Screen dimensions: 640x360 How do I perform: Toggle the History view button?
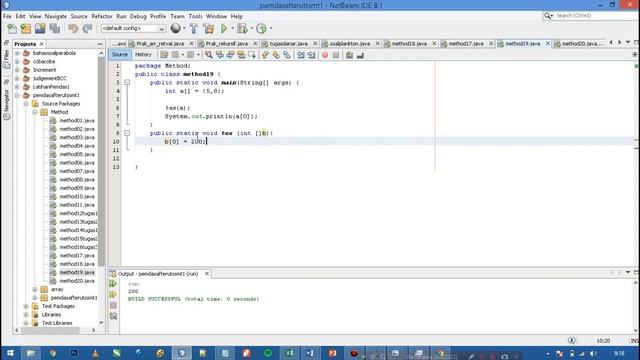click(x=143, y=54)
